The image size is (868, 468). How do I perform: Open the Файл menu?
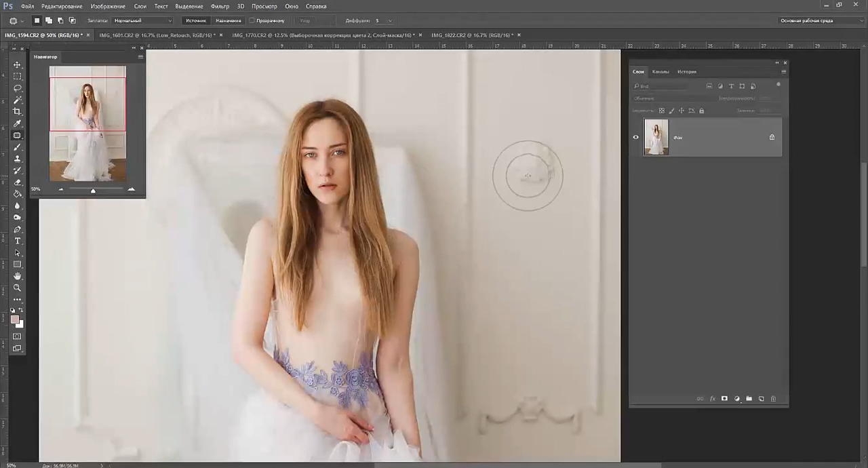pos(27,6)
